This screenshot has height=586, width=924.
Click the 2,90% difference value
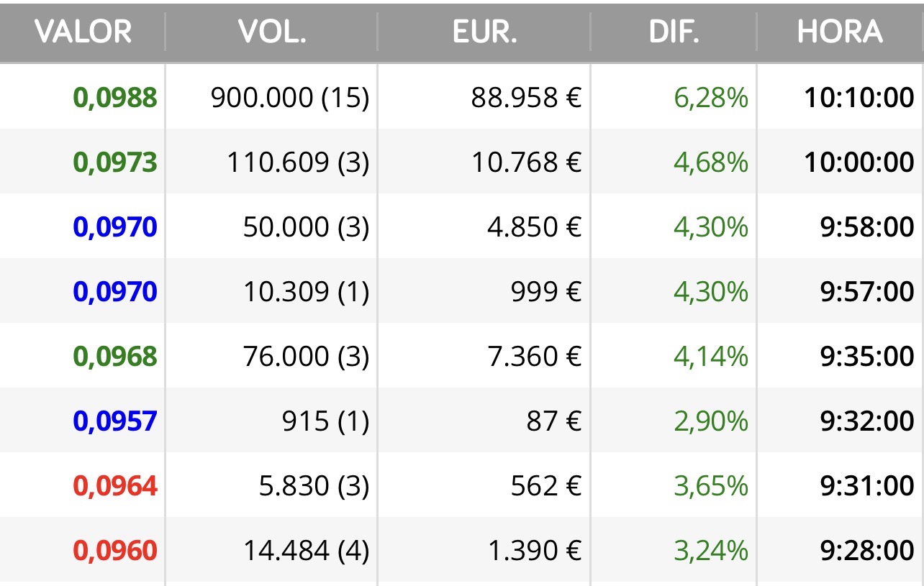pos(711,421)
